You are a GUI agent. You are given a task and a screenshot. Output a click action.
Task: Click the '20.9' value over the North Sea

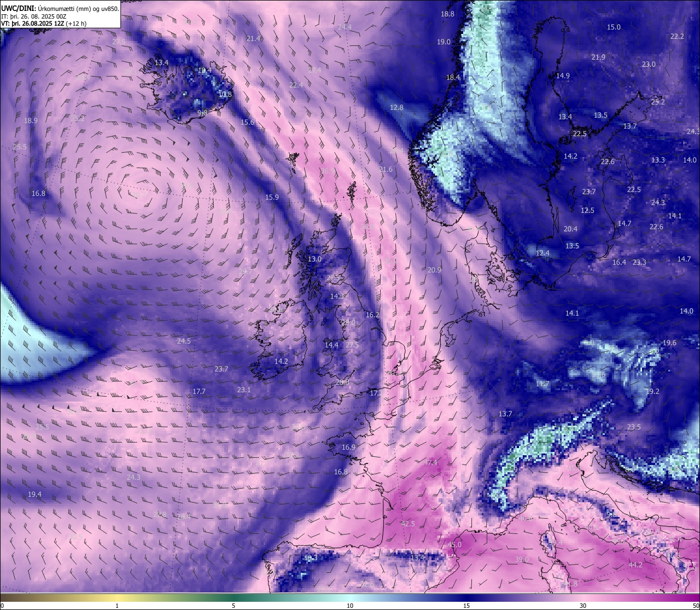434,270
